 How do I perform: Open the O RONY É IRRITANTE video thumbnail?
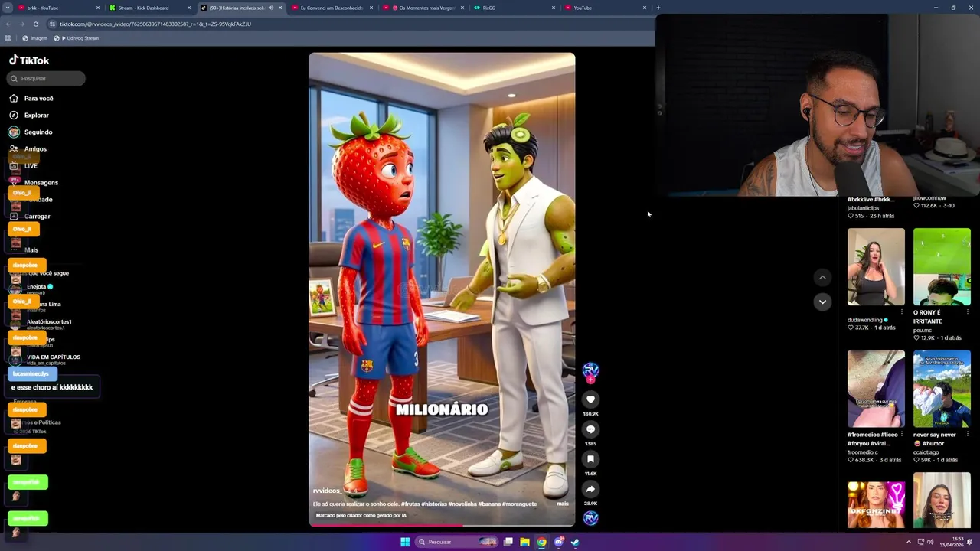coord(942,266)
